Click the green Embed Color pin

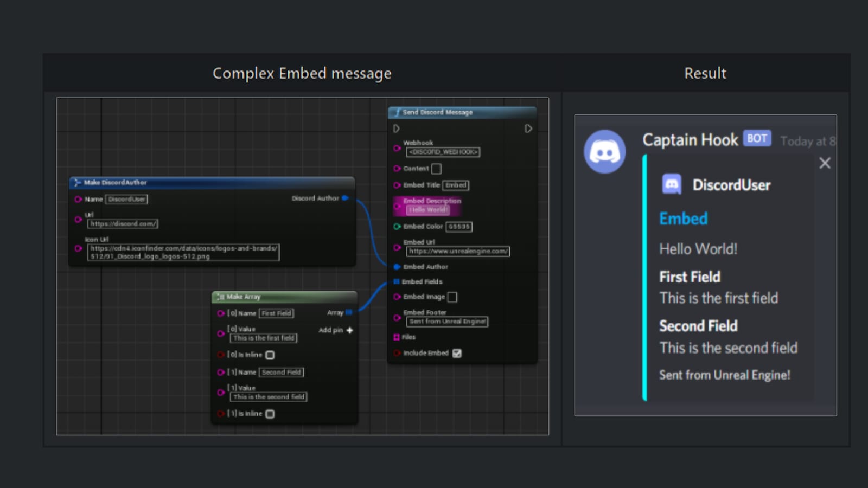[398, 227]
